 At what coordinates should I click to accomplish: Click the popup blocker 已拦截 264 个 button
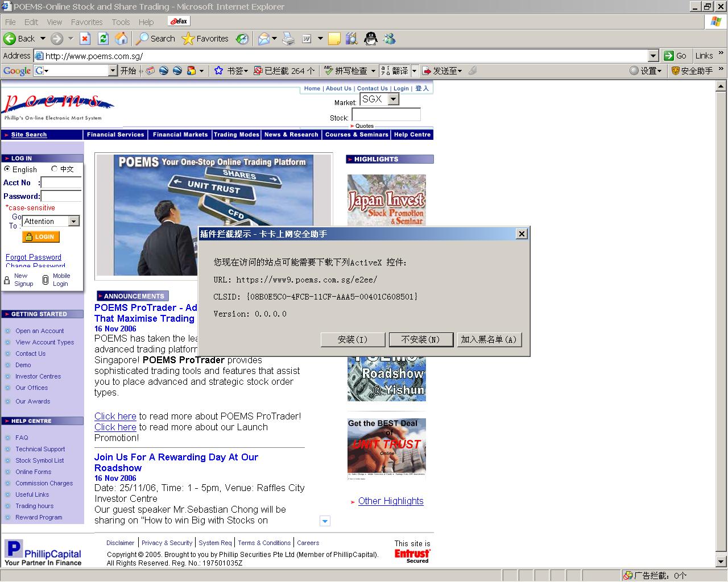tap(284, 71)
